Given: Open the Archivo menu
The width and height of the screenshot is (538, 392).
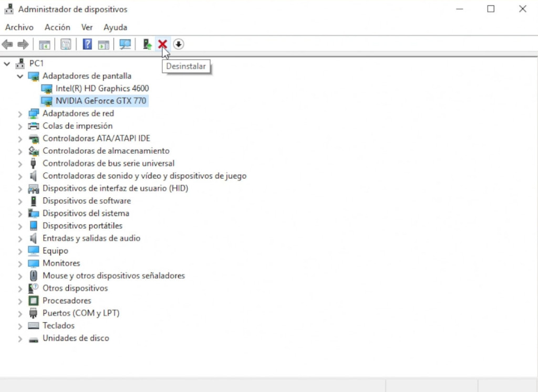Looking at the screenshot, I should [19, 27].
